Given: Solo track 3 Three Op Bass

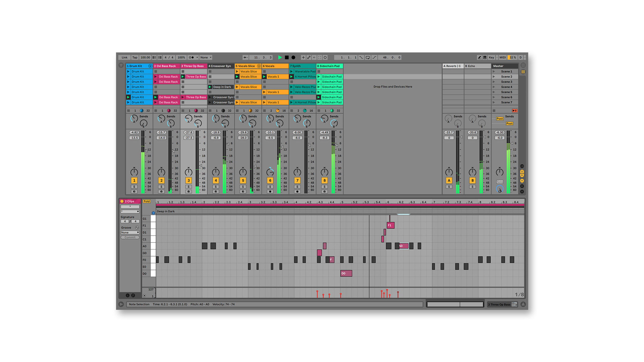Looking at the screenshot, I should click(188, 187).
